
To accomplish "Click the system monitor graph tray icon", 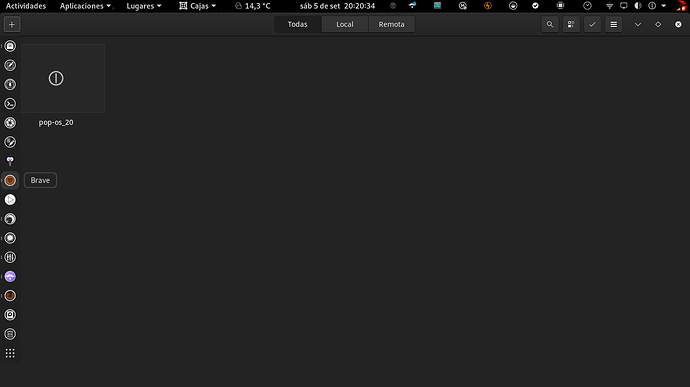I will click(x=437, y=6).
